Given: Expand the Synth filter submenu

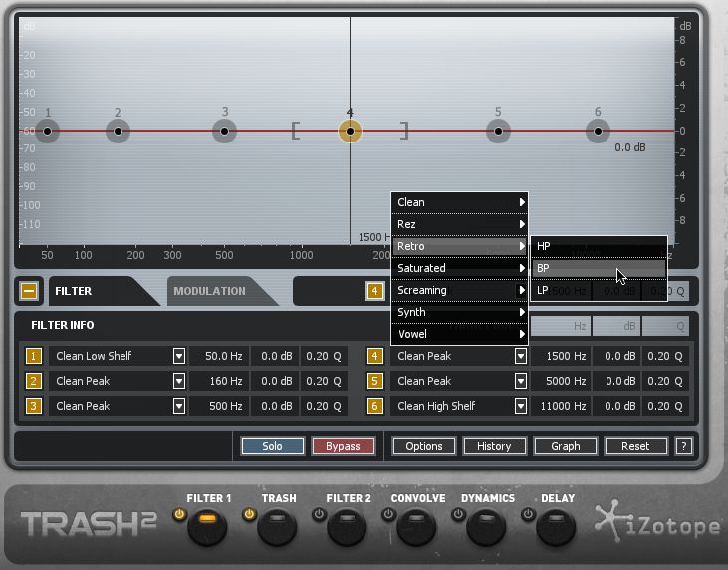Looking at the screenshot, I should [460, 312].
